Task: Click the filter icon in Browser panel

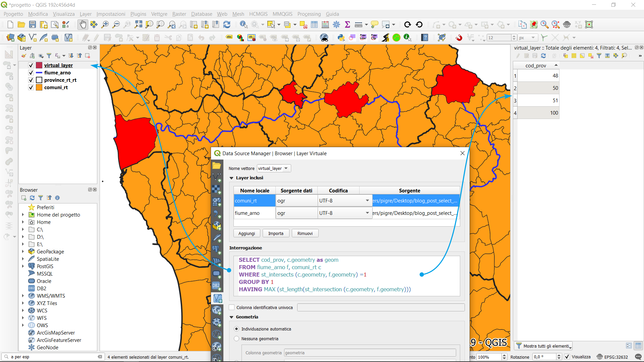Action: click(41, 198)
